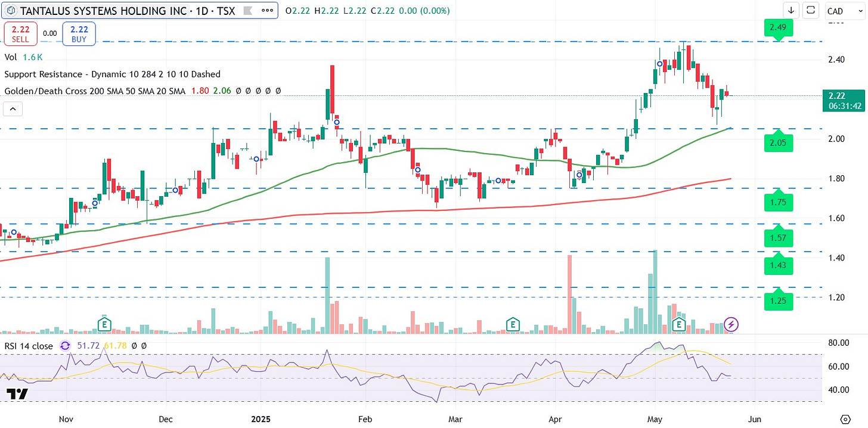Click the 2.05 support level label
The width and height of the screenshot is (868, 428).
779,143
